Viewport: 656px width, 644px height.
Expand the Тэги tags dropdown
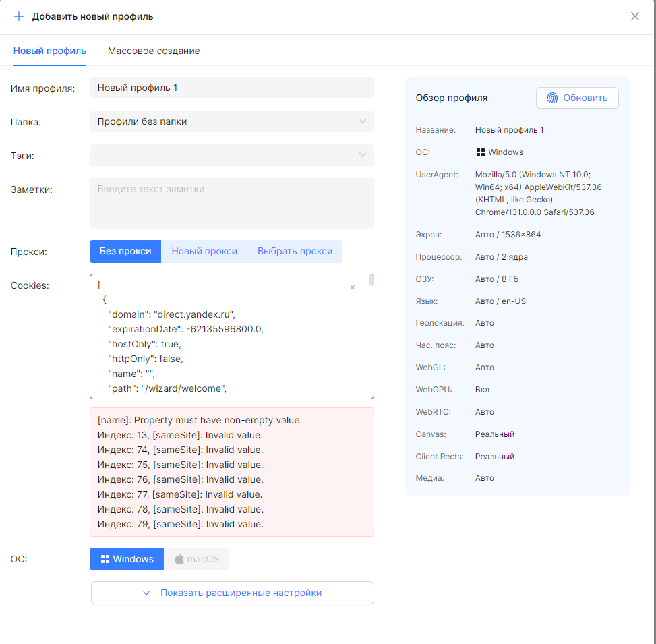click(x=231, y=155)
